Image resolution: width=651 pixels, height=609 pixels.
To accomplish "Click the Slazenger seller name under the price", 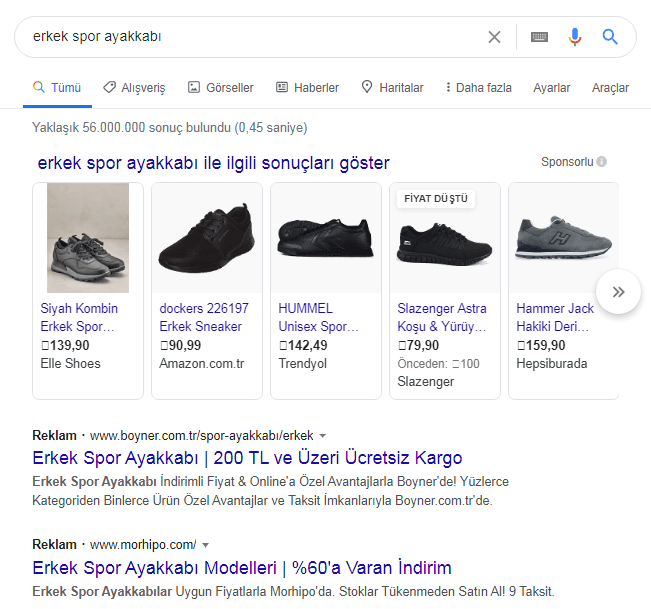I will coord(426,381).
